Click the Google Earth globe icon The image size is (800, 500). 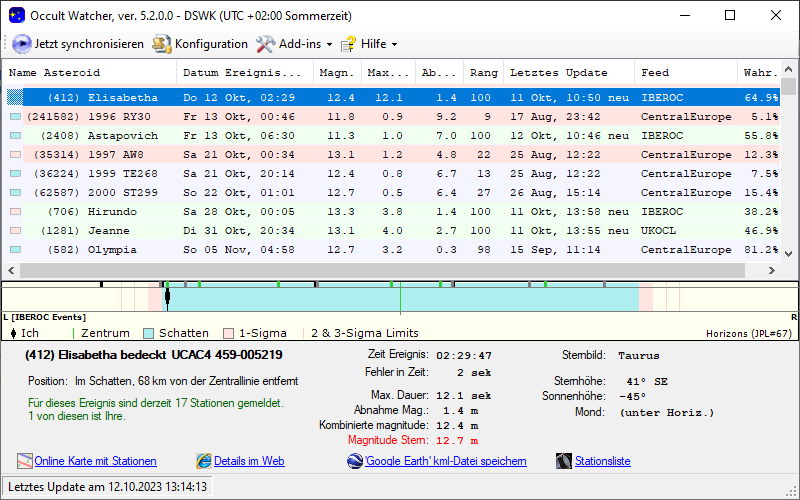pos(355,461)
